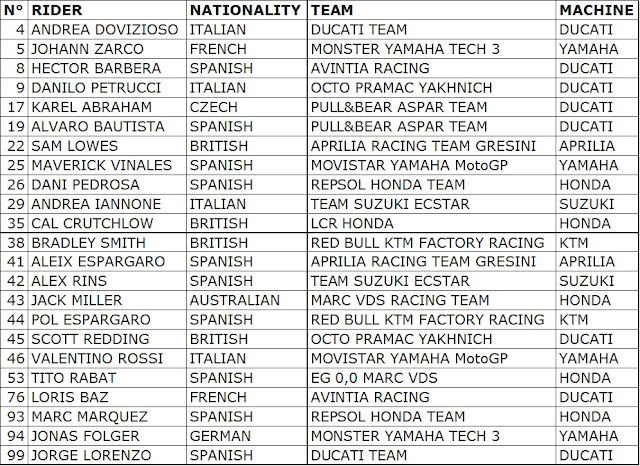Click the TEAM column header

pos(334,9)
